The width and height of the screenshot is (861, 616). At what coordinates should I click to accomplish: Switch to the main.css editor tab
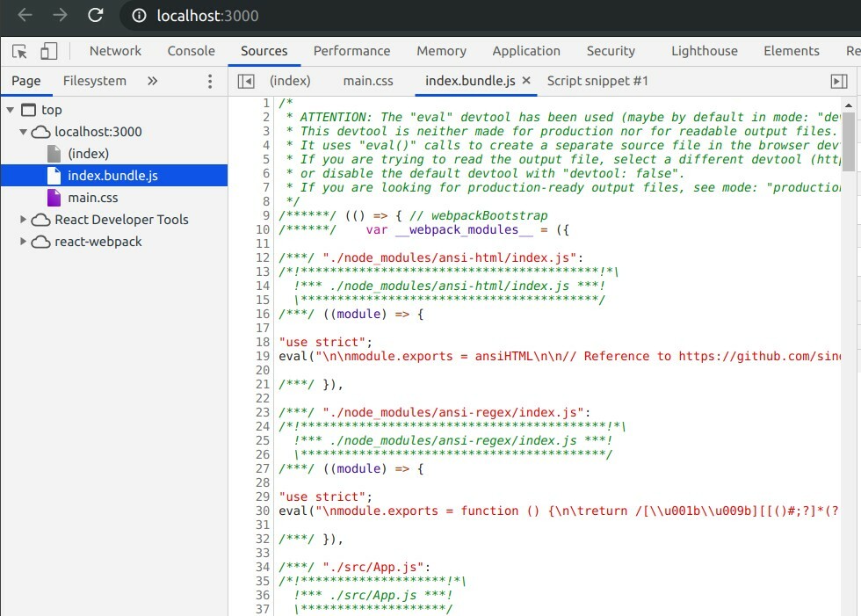click(x=368, y=81)
